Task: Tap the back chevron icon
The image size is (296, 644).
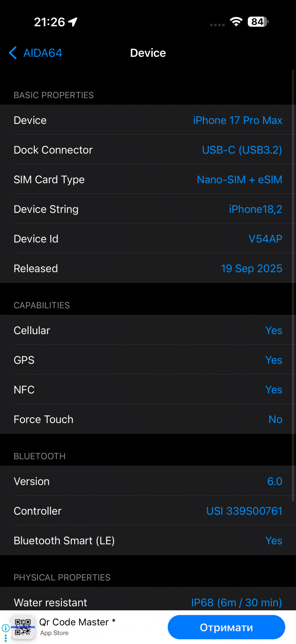Action: pyautogui.click(x=13, y=53)
